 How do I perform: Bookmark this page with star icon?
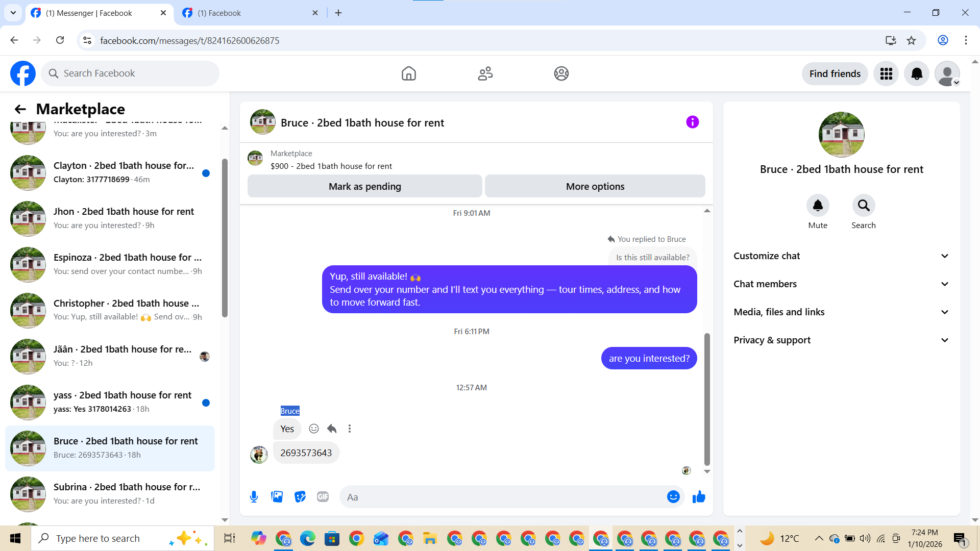pos(911,40)
